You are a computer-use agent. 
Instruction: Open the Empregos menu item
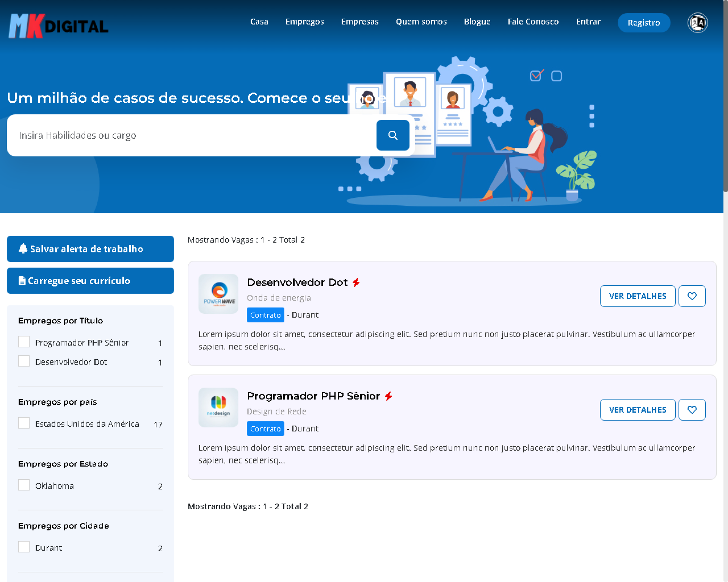(x=304, y=22)
